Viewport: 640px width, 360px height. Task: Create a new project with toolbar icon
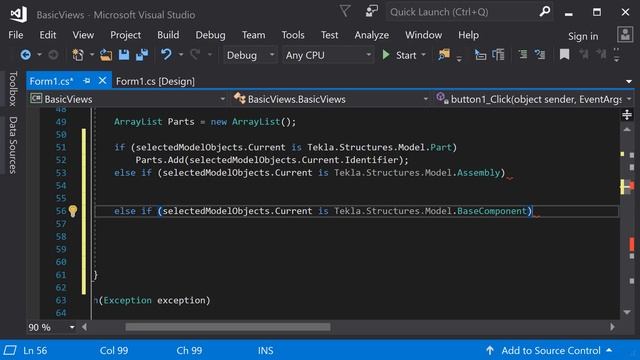[x=78, y=55]
